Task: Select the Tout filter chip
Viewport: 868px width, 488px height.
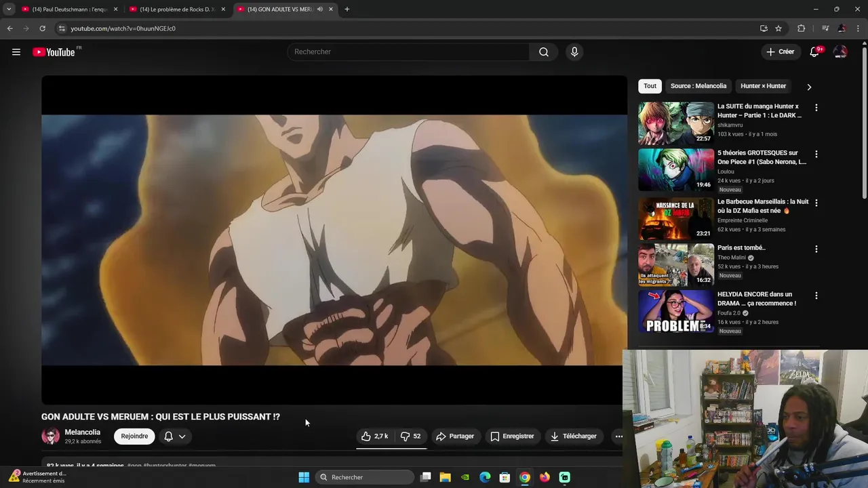Action: point(650,86)
